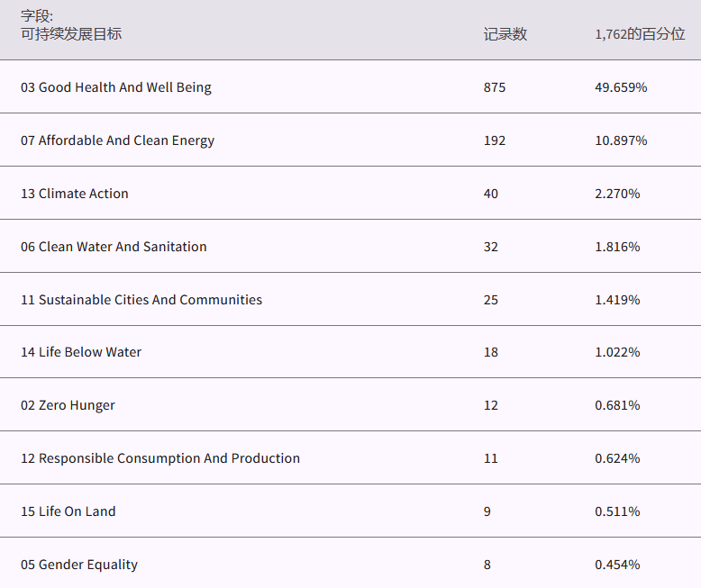Screen dimensions: 701x588
Task: Click the 1.419% percentage value
Action: (617, 300)
